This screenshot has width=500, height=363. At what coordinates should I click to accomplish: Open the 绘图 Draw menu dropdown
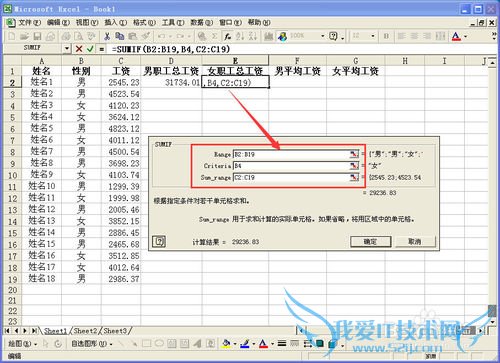click(23, 344)
